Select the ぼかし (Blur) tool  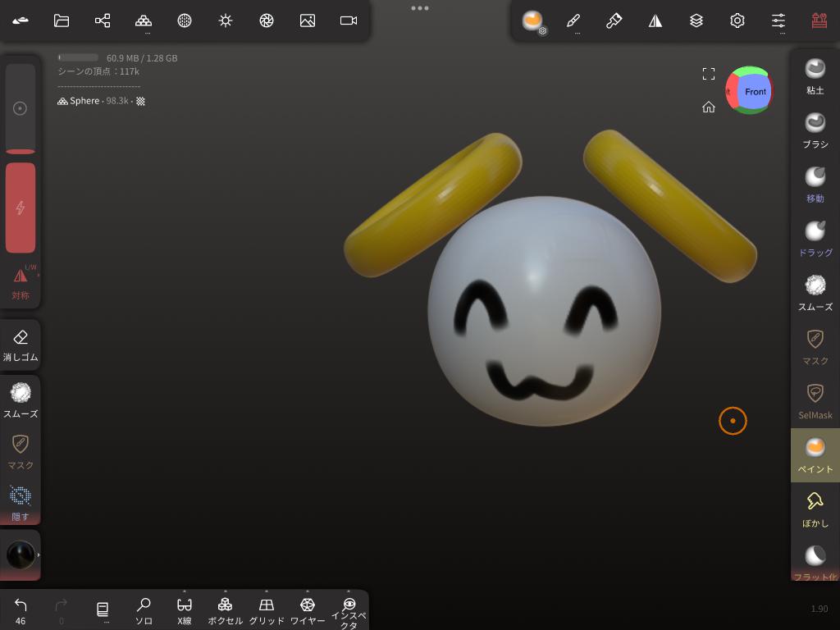pos(815,509)
